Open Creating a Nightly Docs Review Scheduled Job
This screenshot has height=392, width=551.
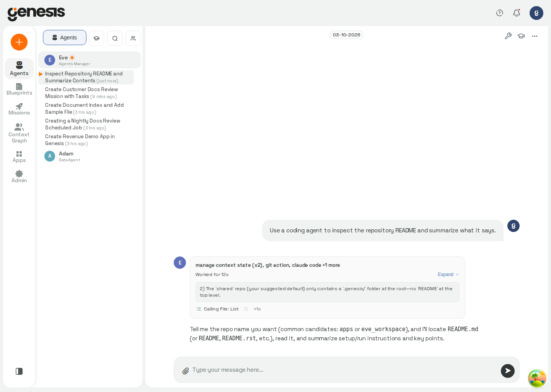86,124
